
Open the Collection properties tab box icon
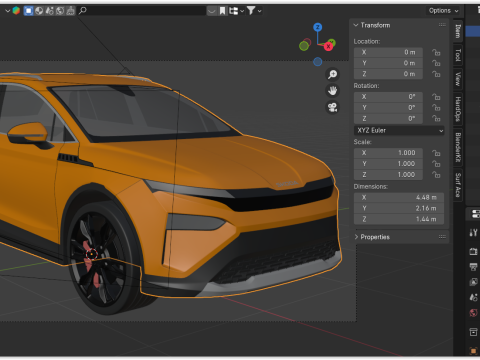[x=473, y=332]
